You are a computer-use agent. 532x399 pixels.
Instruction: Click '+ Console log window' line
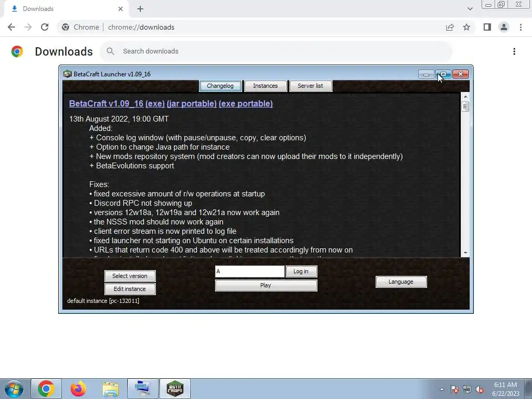[197, 138]
